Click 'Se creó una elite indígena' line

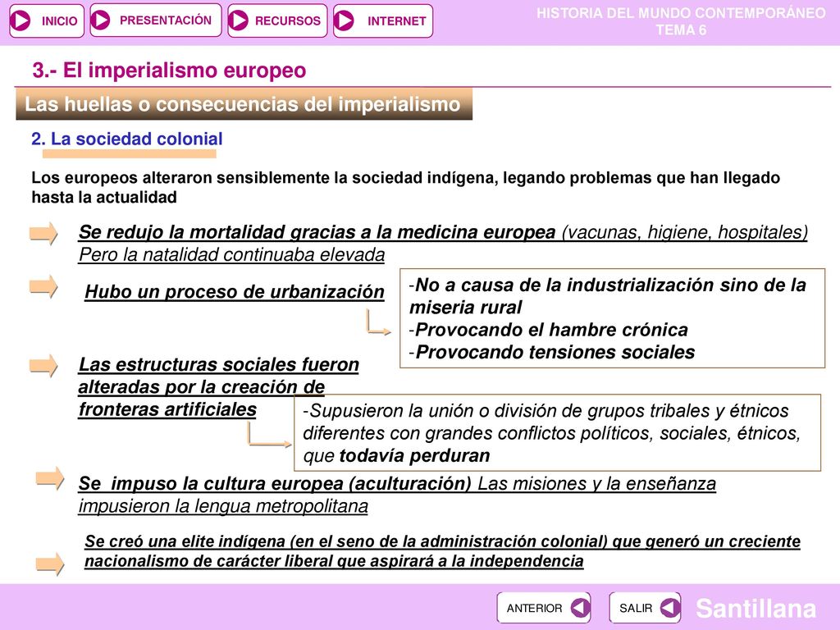pos(442,541)
